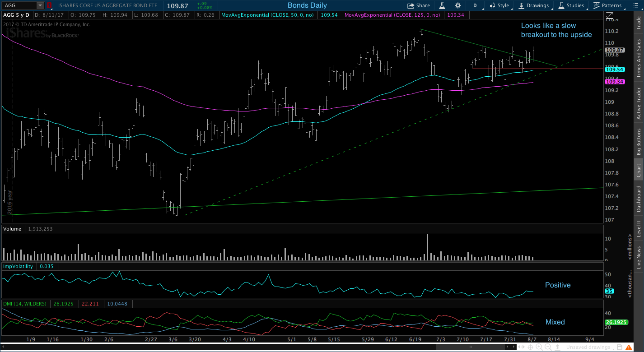Expand the AGG symbol selector dropdown
644x352 pixels.
(40, 5)
